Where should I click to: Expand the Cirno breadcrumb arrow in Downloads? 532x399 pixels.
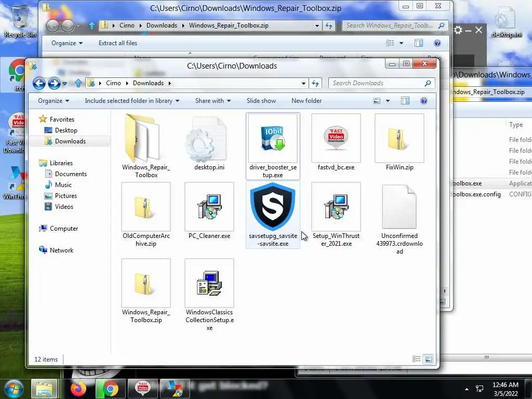click(127, 83)
